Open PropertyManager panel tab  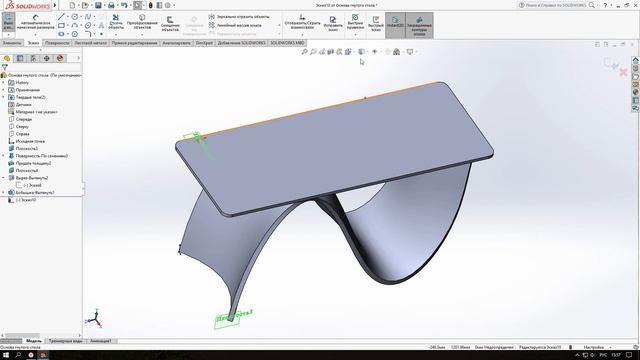pos(20,58)
